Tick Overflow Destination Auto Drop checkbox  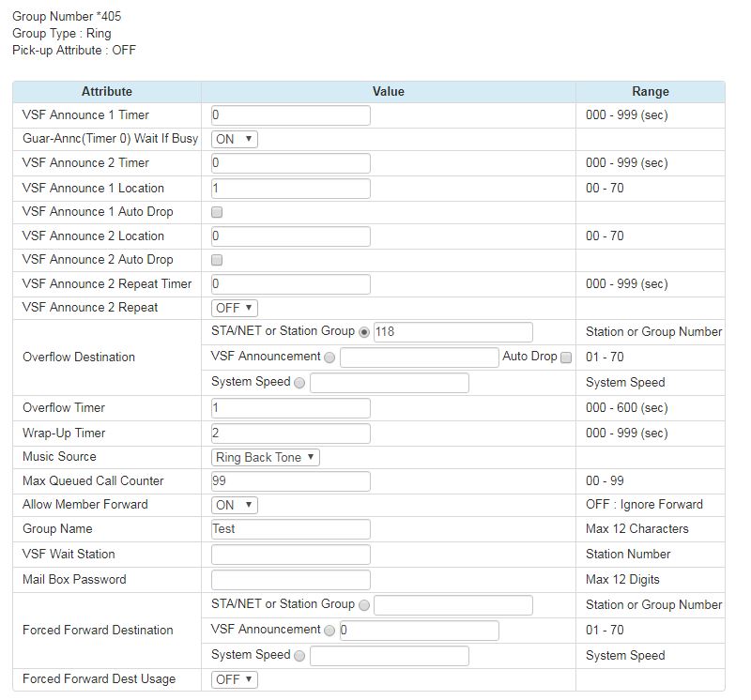(x=566, y=358)
